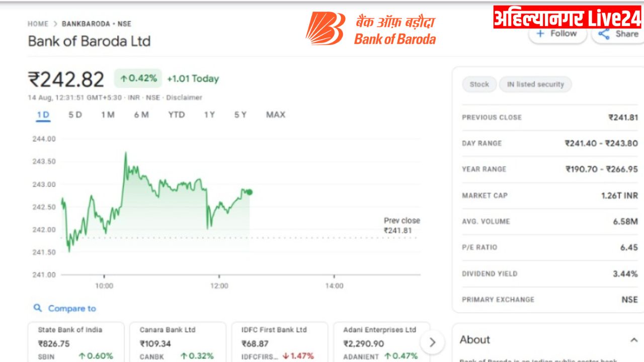This screenshot has height=362, width=644.
Task: Click the Follow plus button
Action: click(557, 34)
